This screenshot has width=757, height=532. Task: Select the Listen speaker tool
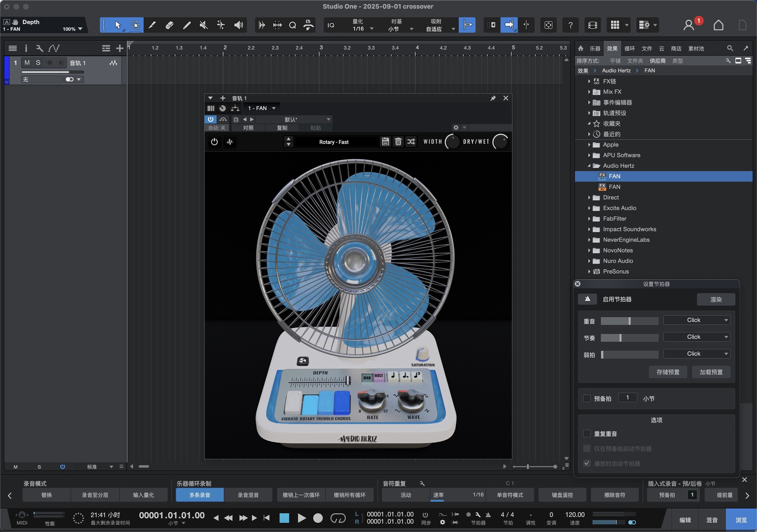click(239, 25)
